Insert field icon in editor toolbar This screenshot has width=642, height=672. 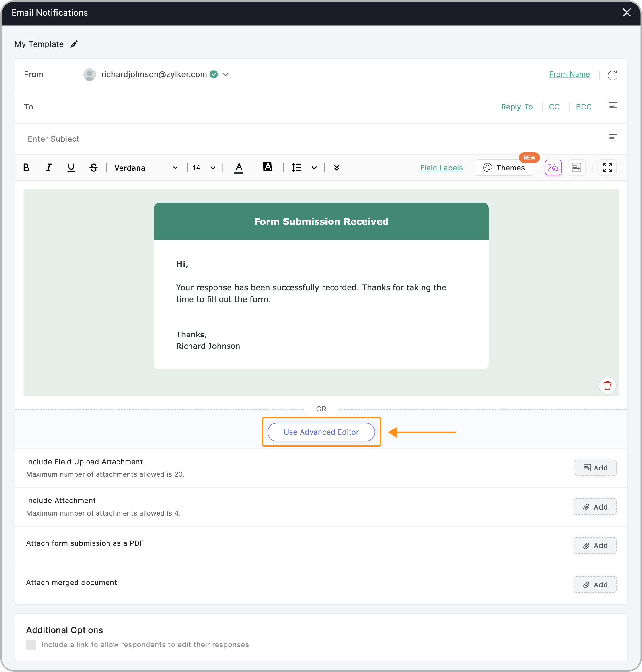coord(576,168)
